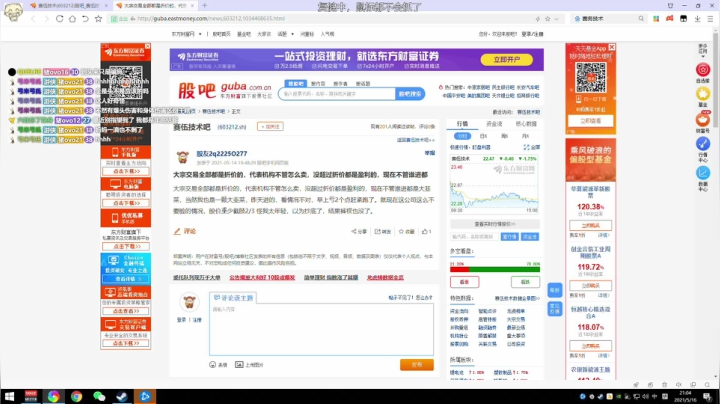Open WeChat from the taskbar
The height and width of the screenshot is (404, 720).
99,396
